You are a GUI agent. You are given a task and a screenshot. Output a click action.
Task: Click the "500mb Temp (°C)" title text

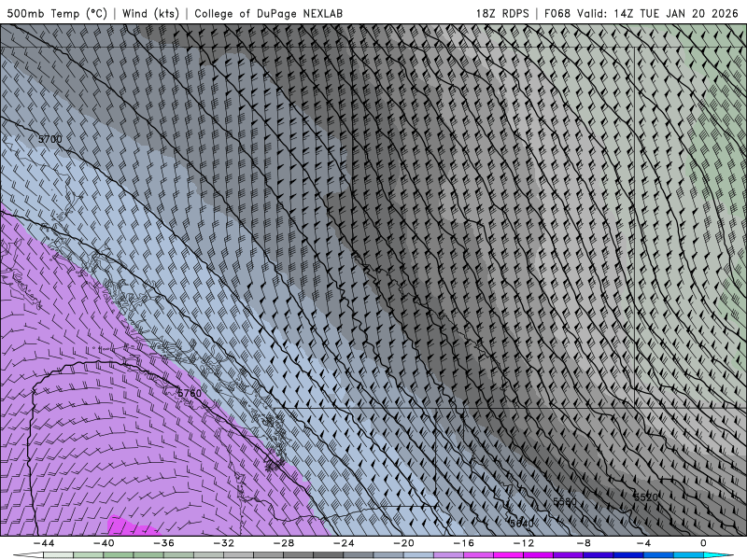point(57,13)
